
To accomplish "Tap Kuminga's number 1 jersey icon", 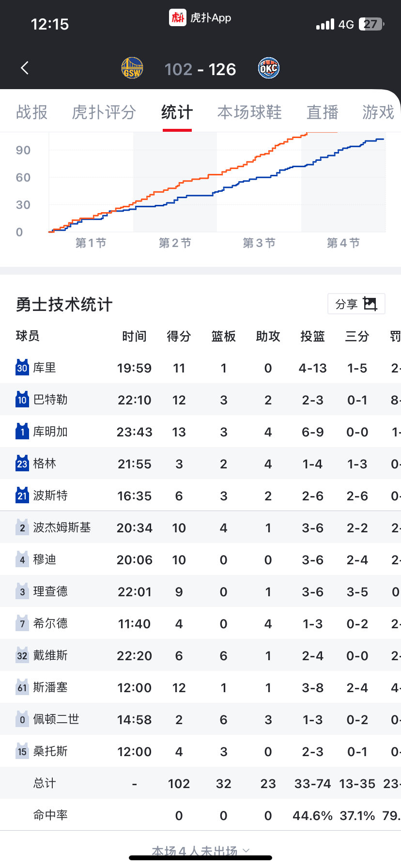I will [x=22, y=432].
